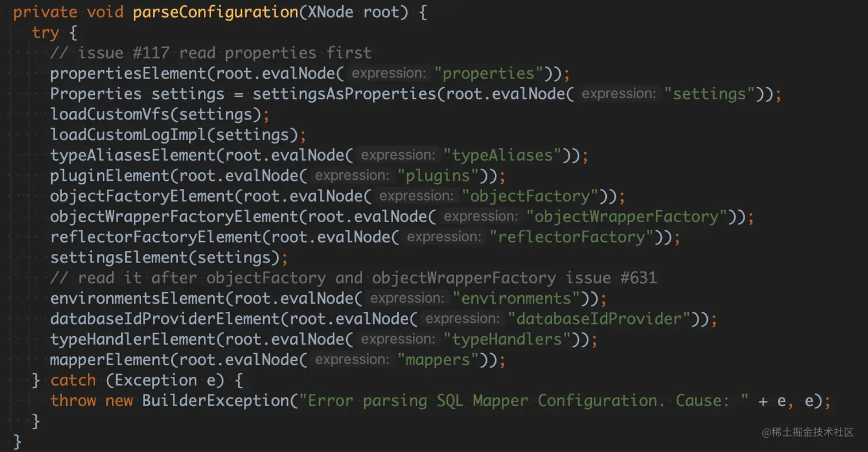Click the environmentsElement call

[137, 299]
